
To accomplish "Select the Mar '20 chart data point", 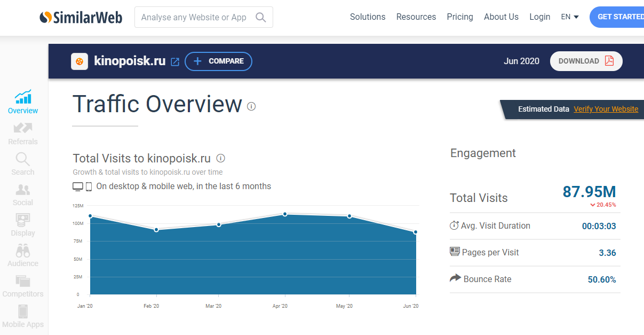I will pos(219,224).
